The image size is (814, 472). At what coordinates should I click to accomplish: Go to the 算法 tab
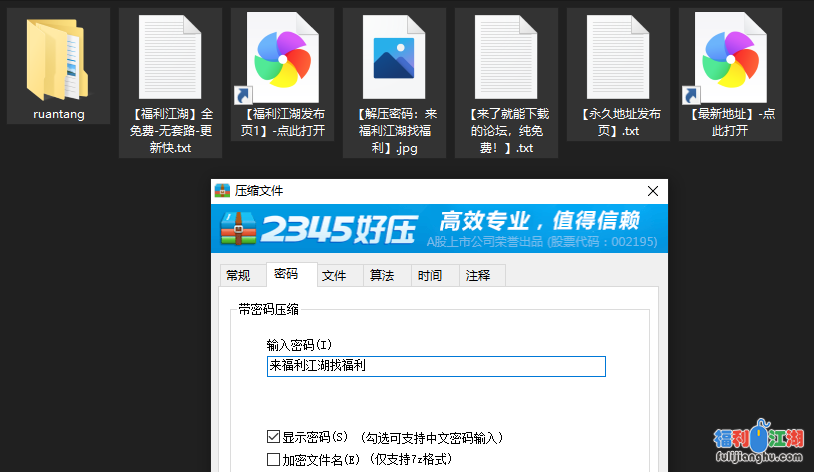pos(382,276)
